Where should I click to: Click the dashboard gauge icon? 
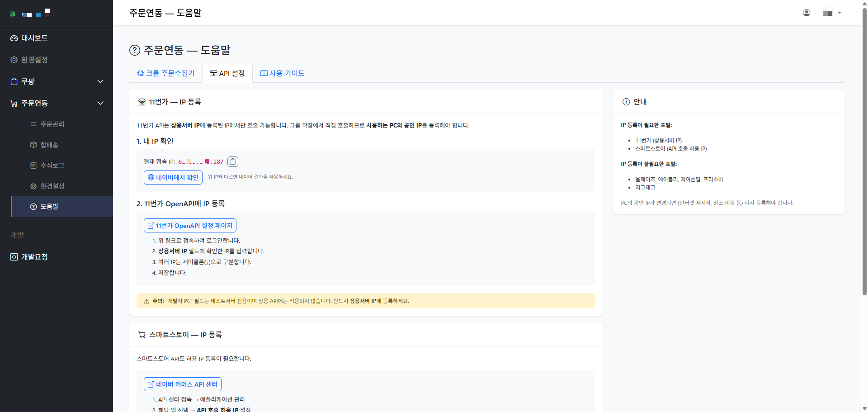click(x=14, y=38)
